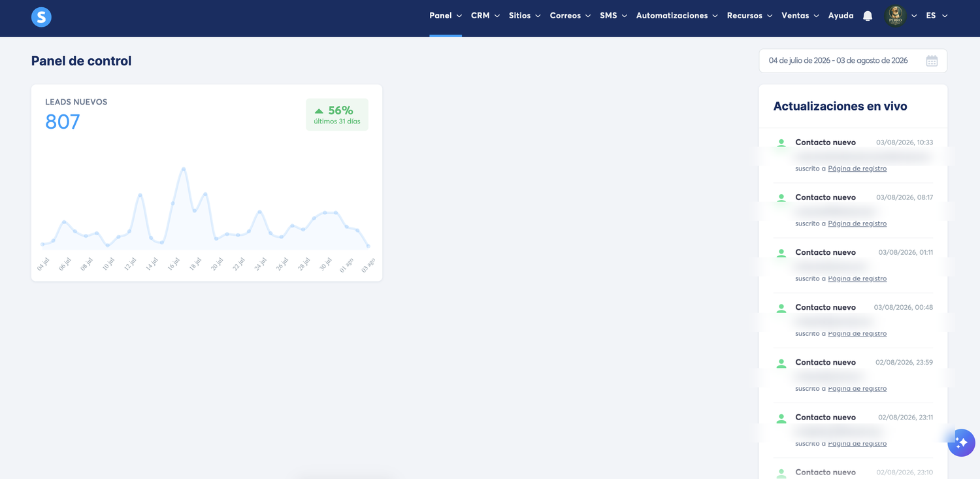The height and width of the screenshot is (479, 980).
Task: Click the 16 jul chart axis label
Action: pos(173,264)
